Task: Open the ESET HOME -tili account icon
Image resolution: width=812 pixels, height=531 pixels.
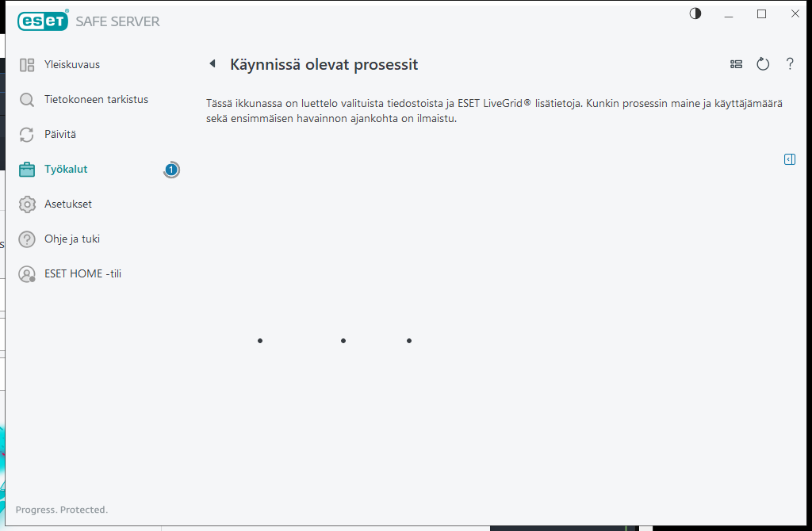Action: [27, 273]
